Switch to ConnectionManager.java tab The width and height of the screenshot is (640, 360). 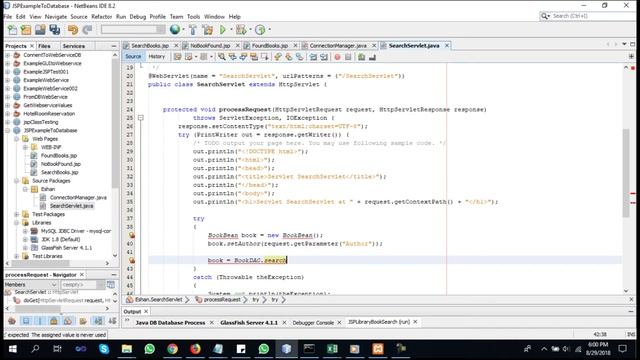pyautogui.click(x=338, y=46)
